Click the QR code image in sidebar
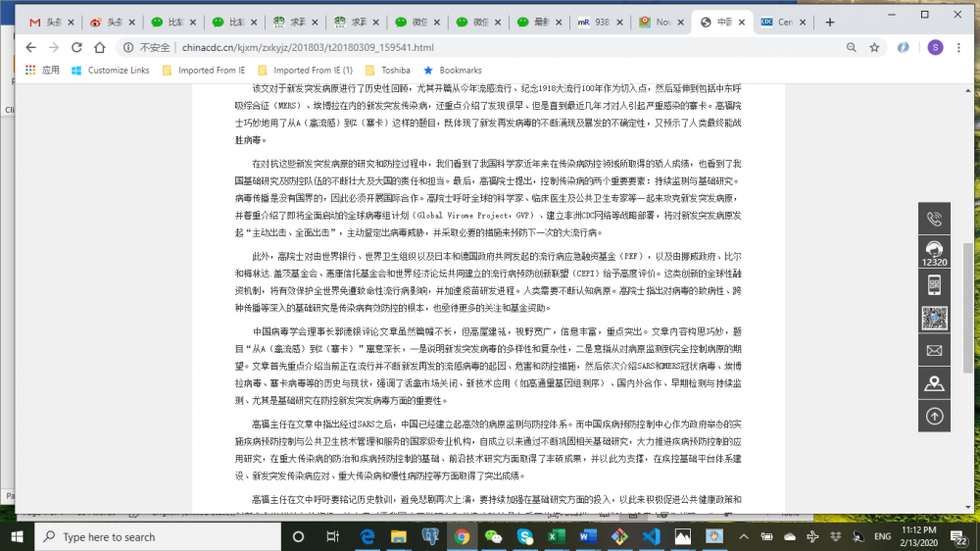The image size is (980, 551). pyautogui.click(x=934, y=318)
